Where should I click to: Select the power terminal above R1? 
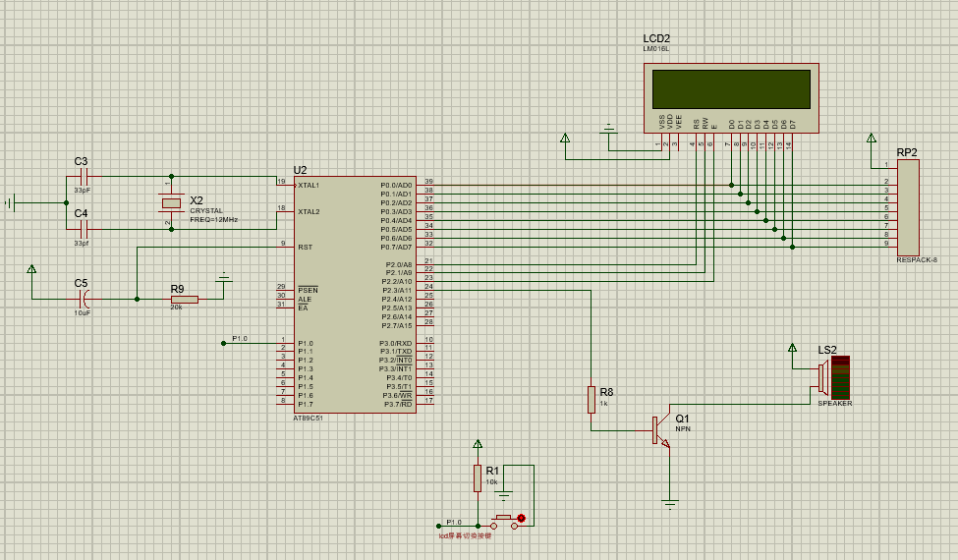coord(478,444)
